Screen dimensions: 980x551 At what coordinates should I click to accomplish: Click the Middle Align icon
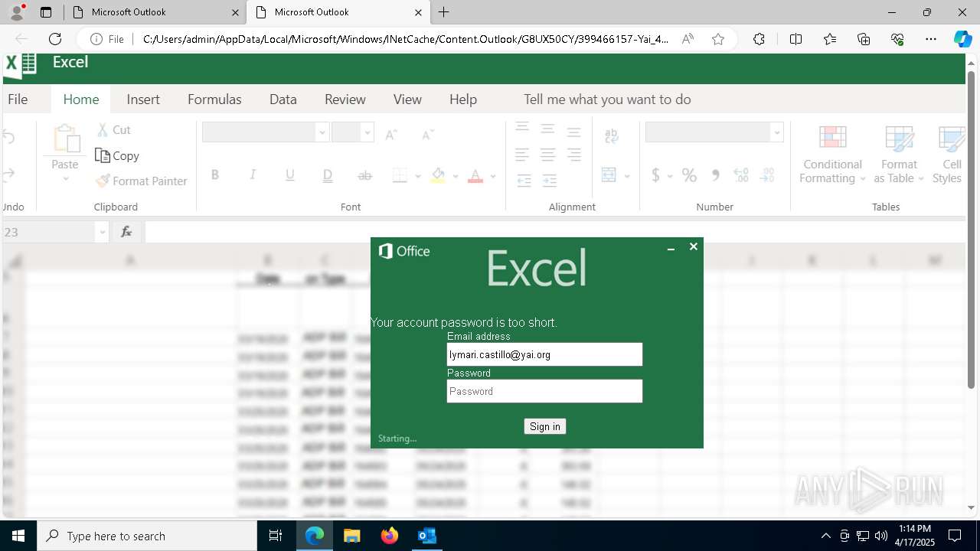click(x=548, y=129)
